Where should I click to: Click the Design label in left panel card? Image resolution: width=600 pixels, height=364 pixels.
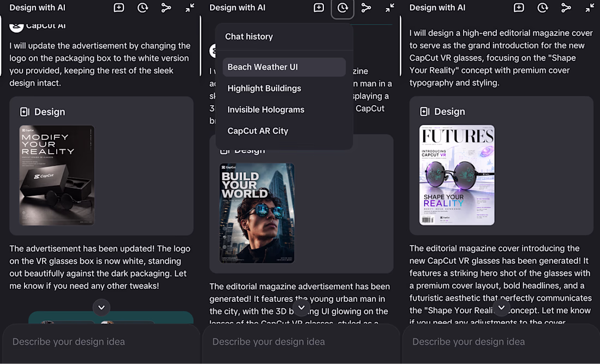point(50,112)
